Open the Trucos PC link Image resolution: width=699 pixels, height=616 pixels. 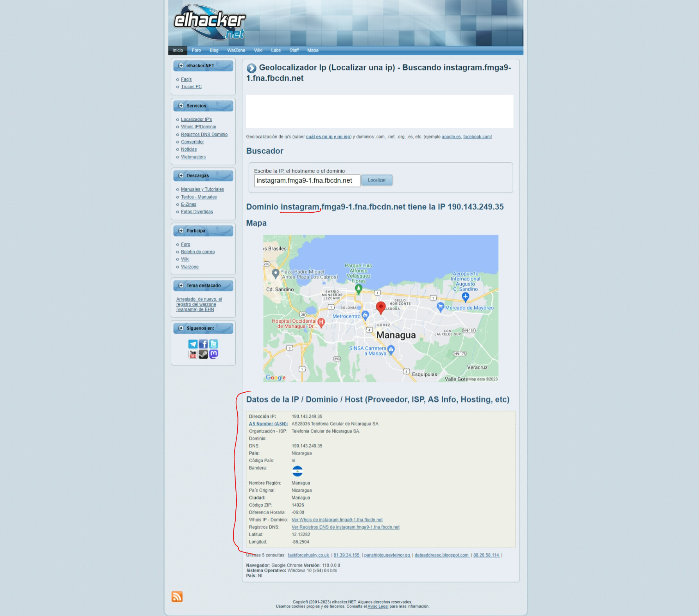click(x=191, y=87)
